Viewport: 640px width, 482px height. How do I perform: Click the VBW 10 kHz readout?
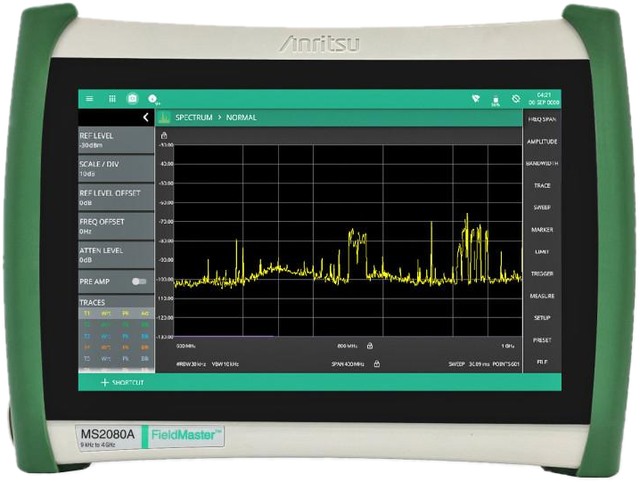click(x=225, y=364)
